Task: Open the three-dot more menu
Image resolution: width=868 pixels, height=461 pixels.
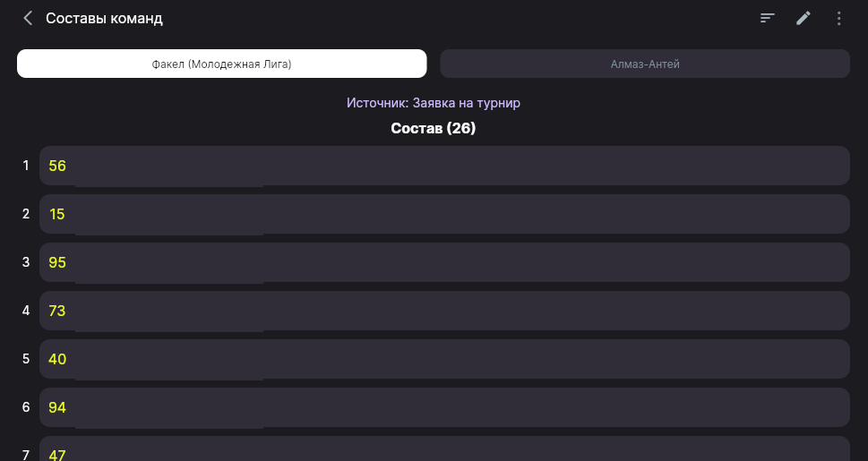Action: (x=839, y=18)
